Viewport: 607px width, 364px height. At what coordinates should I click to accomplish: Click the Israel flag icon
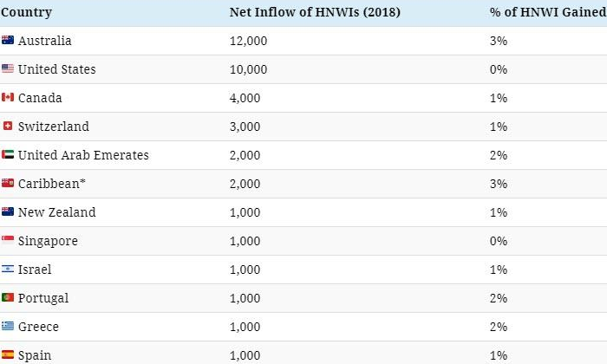pyautogui.click(x=8, y=270)
